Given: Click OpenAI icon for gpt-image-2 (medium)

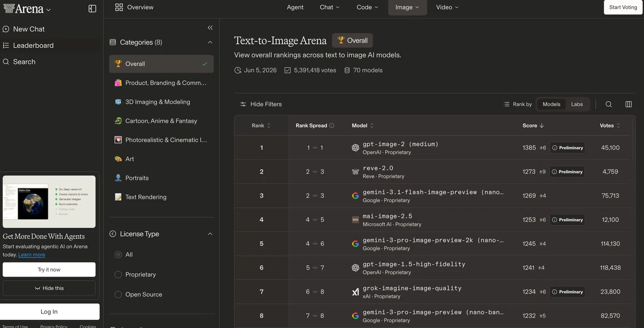Looking at the screenshot, I should coord(355,148).
